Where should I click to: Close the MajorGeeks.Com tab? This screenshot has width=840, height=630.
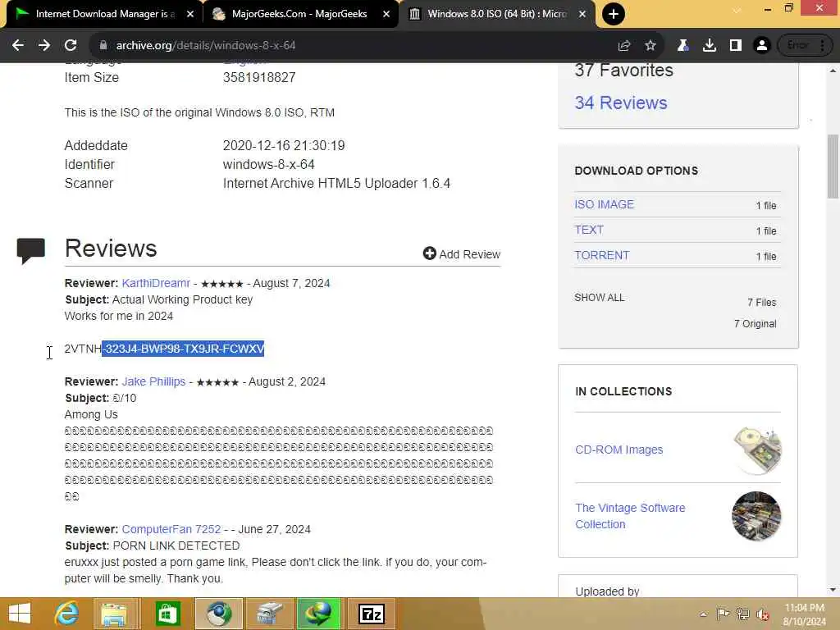tap(386, 14)
